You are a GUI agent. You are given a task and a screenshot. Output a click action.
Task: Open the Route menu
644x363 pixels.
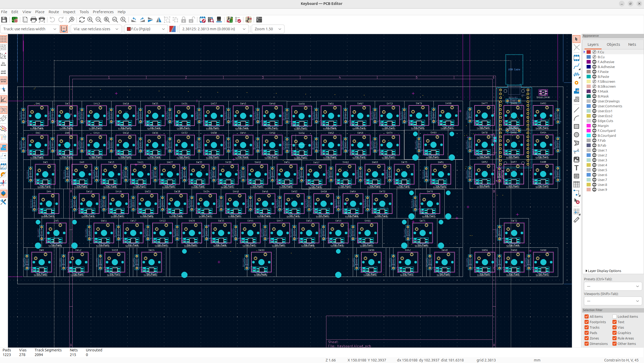point(54,12)
